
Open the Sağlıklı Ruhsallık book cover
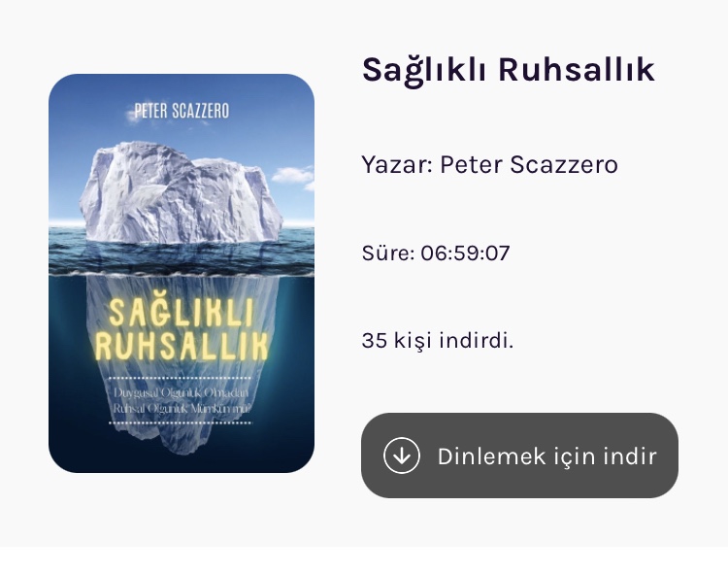[x=182, y=273]
